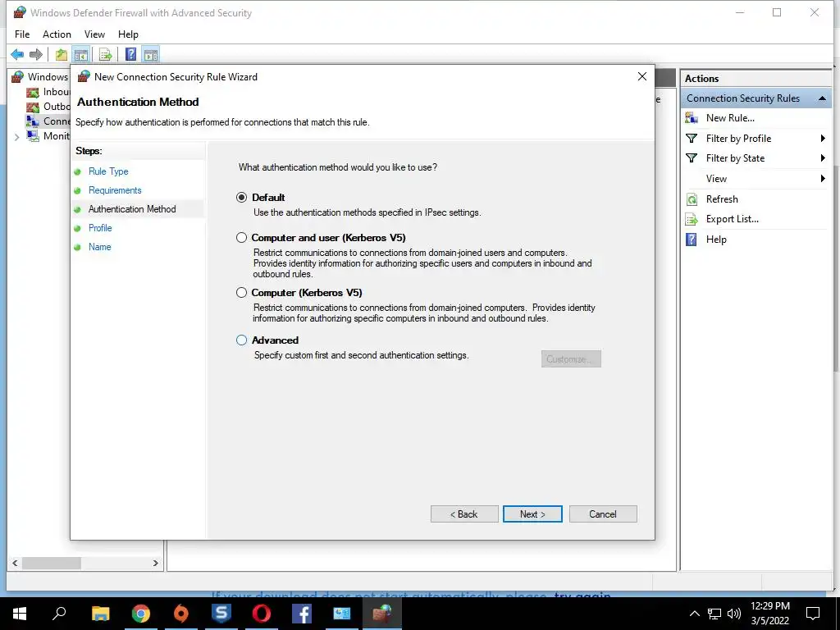Select the Computer and user (Kerberos V5) radio button

coord(242,237)
